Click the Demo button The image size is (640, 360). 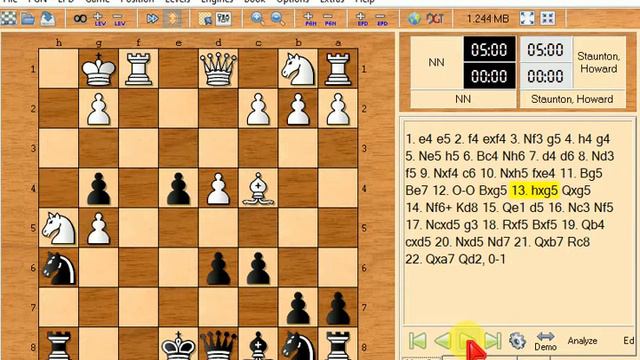[x=545, y=341]
